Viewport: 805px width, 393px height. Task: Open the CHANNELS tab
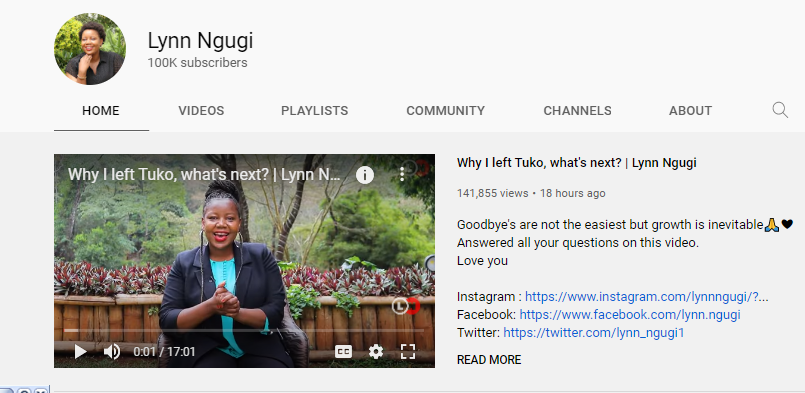pyautogui.click(x=577, y=111)
